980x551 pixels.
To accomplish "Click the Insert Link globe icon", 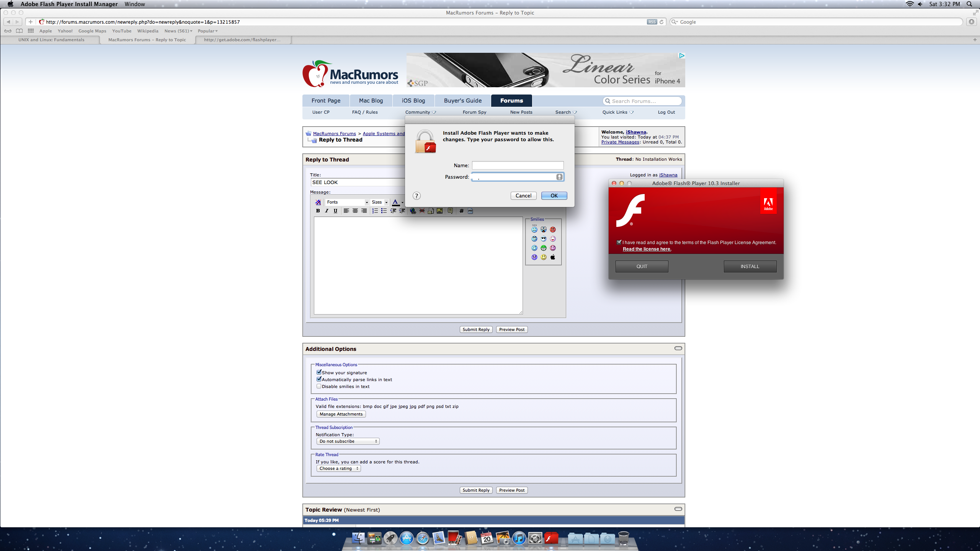I will [x=413, y=211].
